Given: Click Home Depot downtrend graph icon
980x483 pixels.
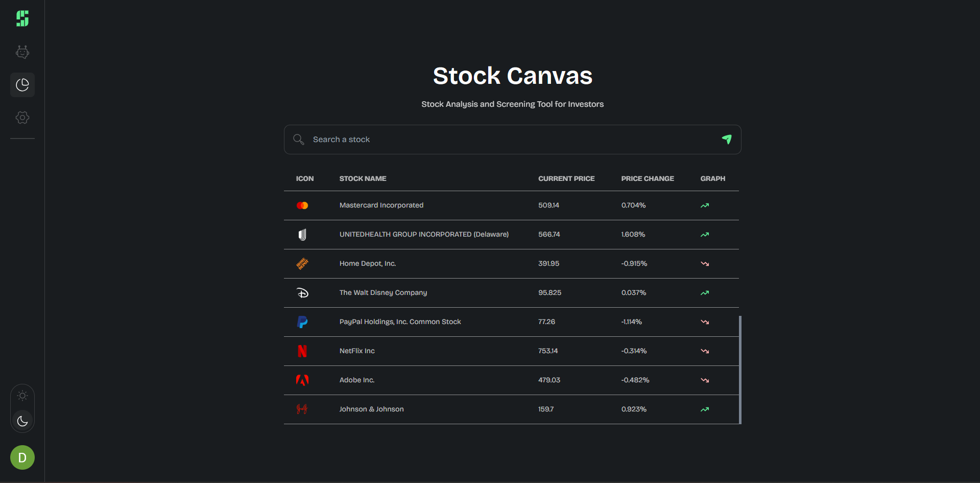Looking at the screenshot, I should coord(705,264).
